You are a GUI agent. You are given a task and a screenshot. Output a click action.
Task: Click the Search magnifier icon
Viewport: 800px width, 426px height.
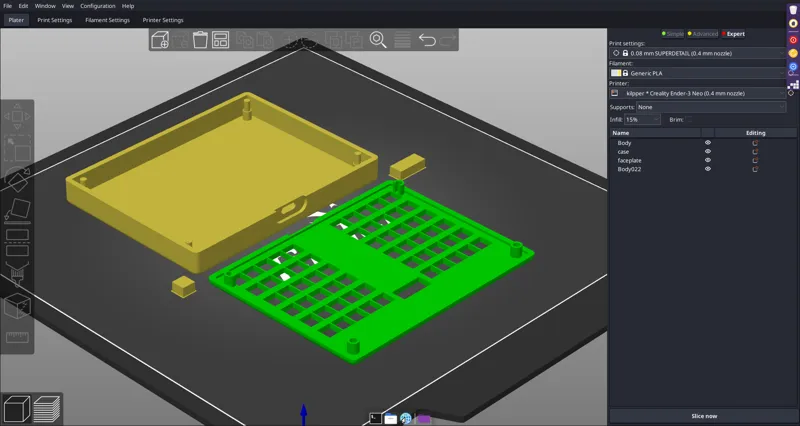(378, 40)
